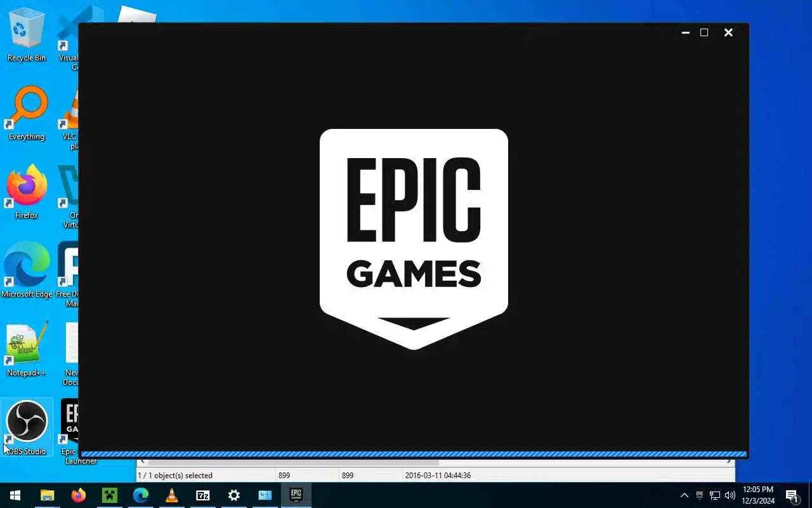The image size is (812, 508).
Task: Show hidden system tray icons
Action: (684, 495)
